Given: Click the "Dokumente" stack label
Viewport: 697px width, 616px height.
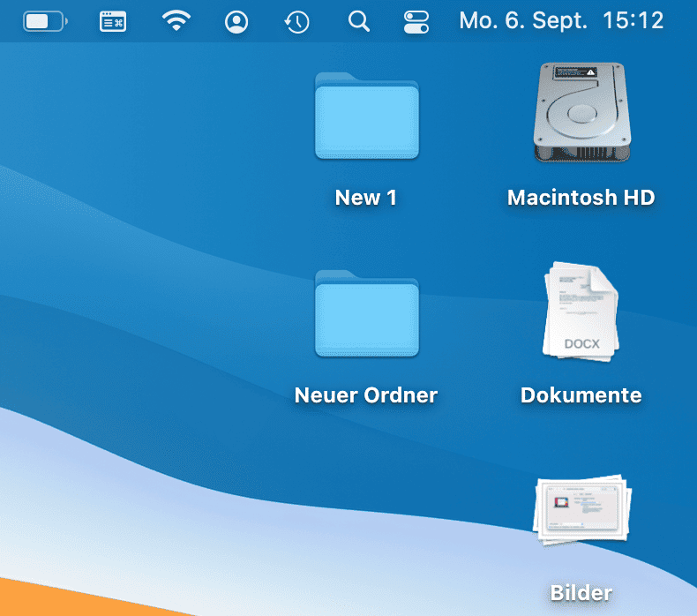Looking at the screenshot, I should [581, 395].
